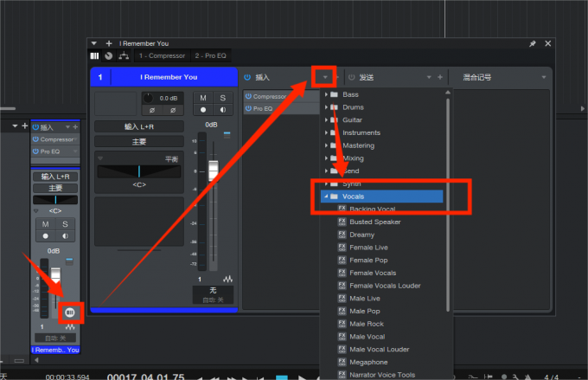Open channel editor icon on mixer strip
Screen dimensions: 588x380
(x=70, y=312)
